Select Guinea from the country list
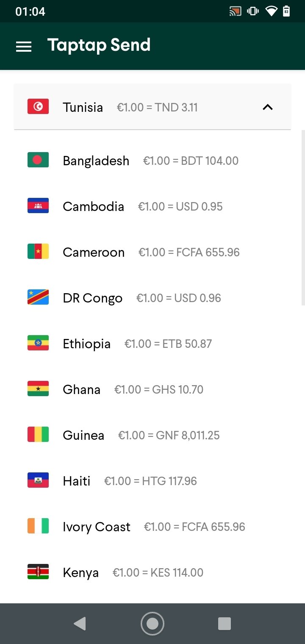Viewport: 305px width, 644px height. 83,435
